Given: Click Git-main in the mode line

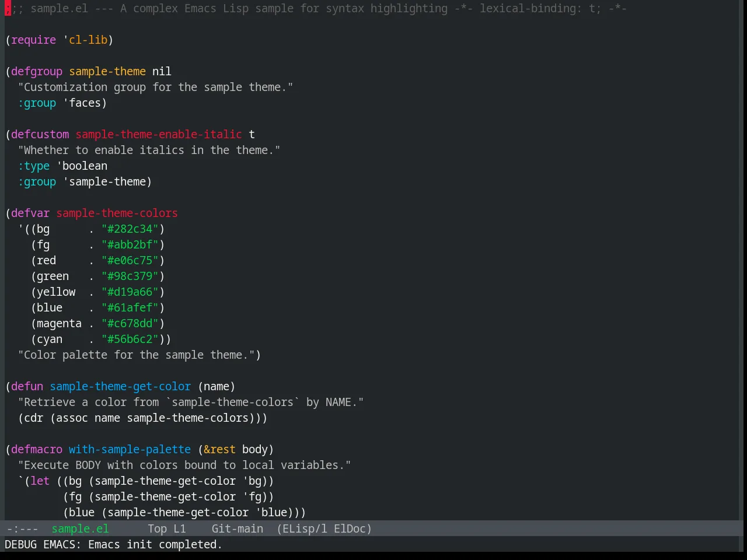Looking at the screenshot, I should pos(237,528).
